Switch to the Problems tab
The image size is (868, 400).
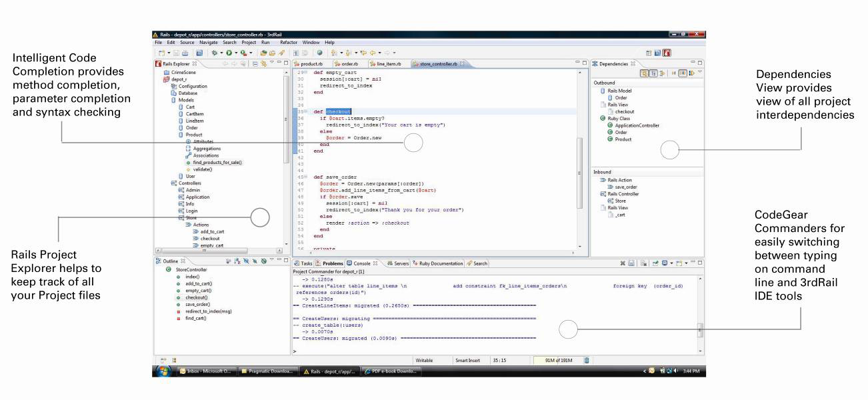pyautogui.click(x=329, y=263)
